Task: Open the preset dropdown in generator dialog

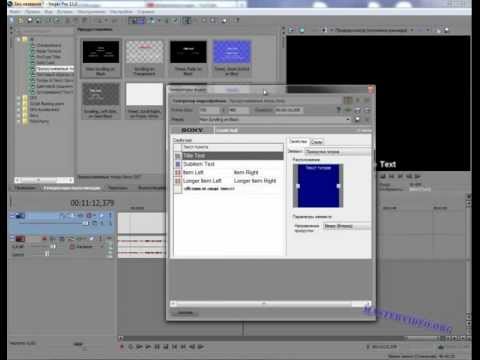Action: (x=348, y=119)
